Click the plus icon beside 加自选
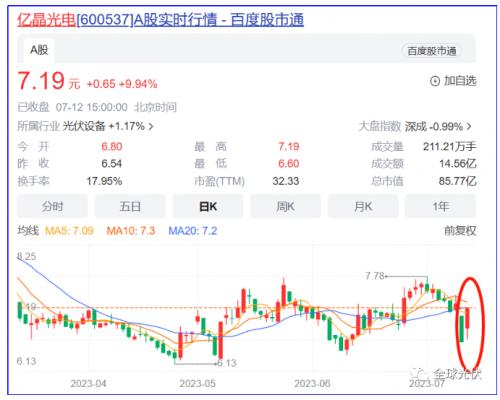This screenshot has height=400, width=500. (435, 81)
